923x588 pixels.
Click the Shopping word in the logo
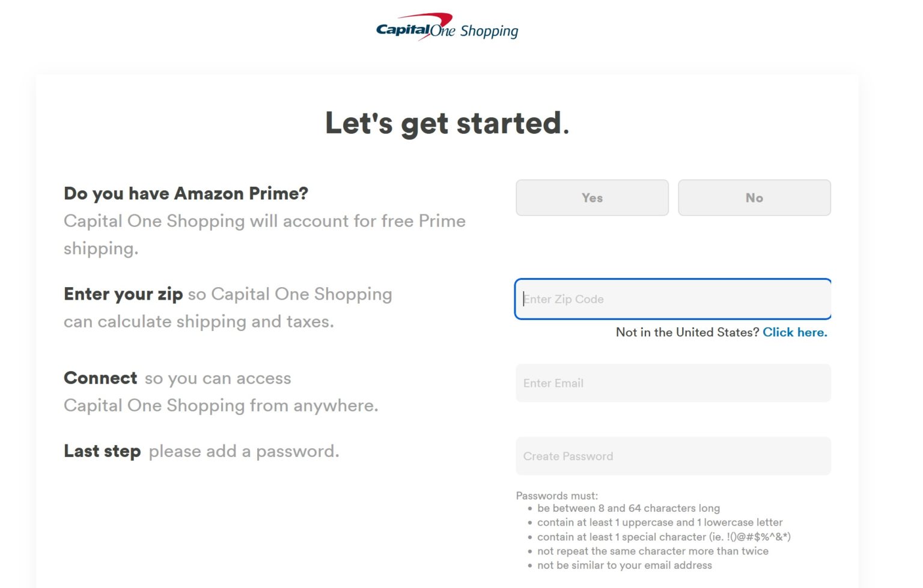point(488,30)
